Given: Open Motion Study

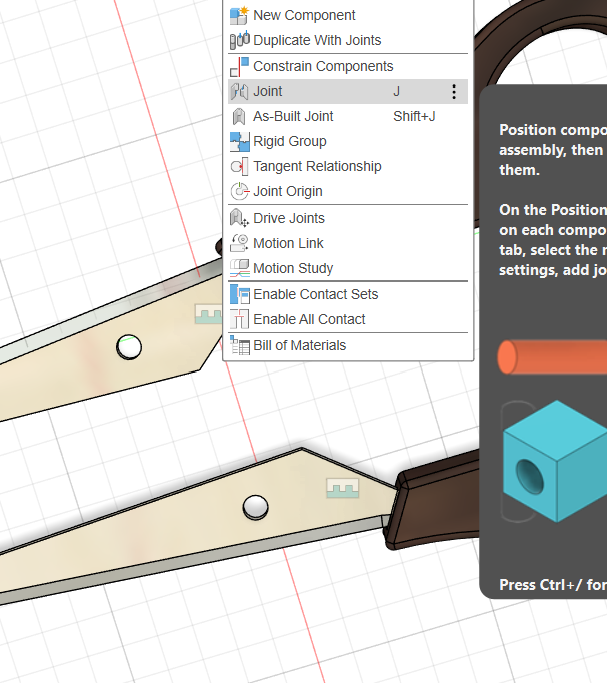Looking at the screenshot, I should click(x=293, y=268).
